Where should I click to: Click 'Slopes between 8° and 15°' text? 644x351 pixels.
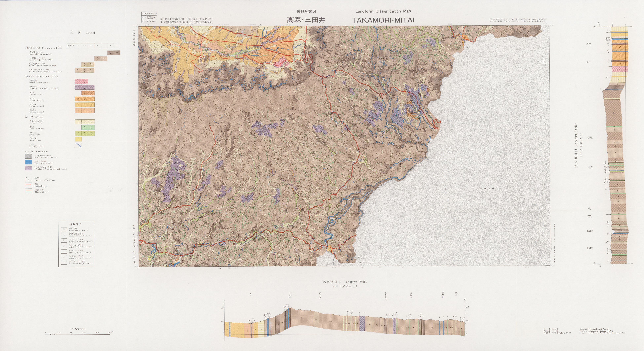(80, 253)
